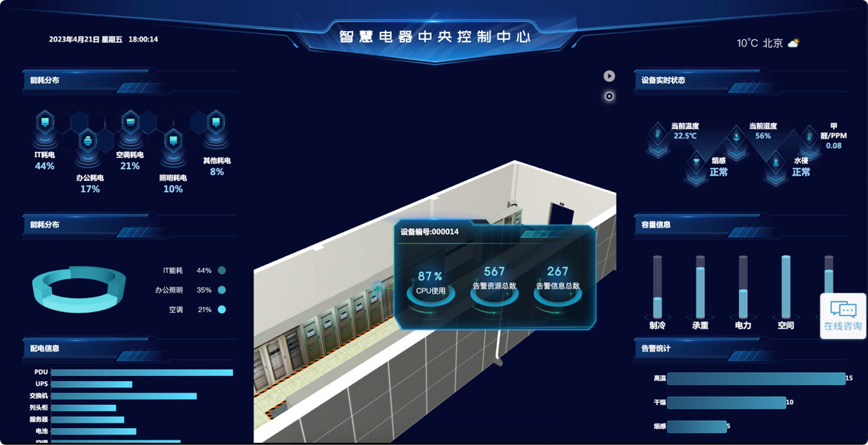Toggle the 办公照明 legend dot

click(x=221, y=290)
